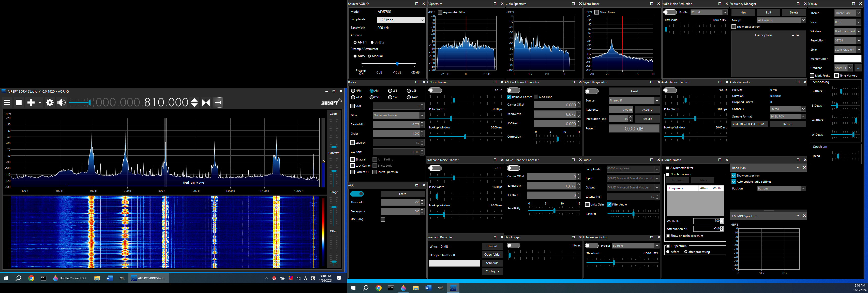This screenshot has width=868, height=293.
Task: Select the USB demodulation mode
Action: coord(409,91)
